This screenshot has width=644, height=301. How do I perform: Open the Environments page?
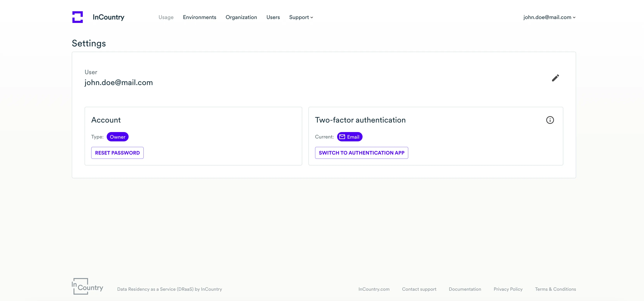[x=199, y=17]
